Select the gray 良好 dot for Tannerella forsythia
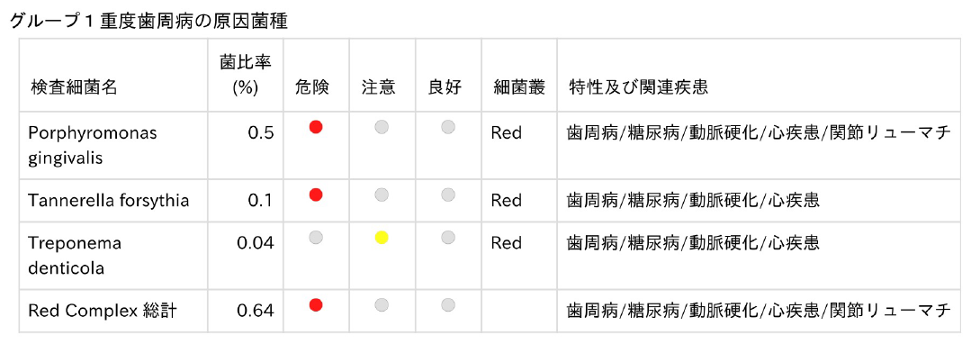 [x=447, y=195]
